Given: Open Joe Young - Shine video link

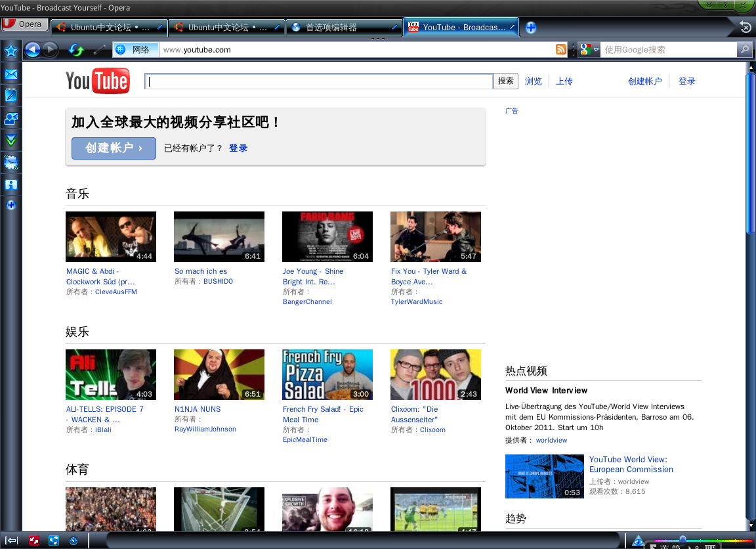Looking at the screenshot, I should coord(313,276).
